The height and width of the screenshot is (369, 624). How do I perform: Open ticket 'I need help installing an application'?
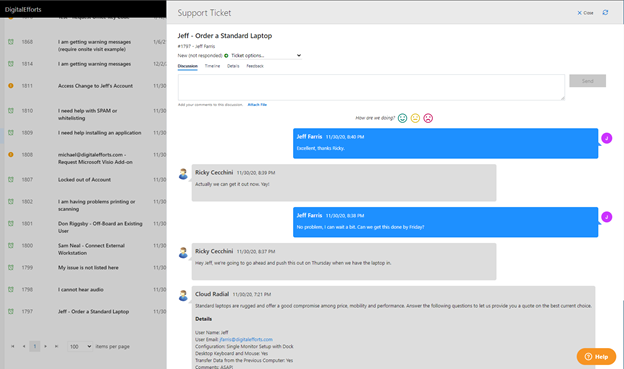click(99, 133)
